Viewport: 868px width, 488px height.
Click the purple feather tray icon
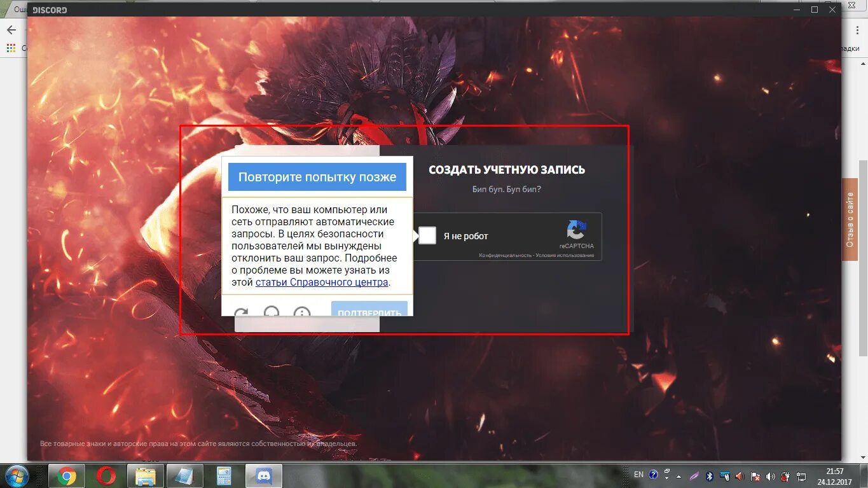point(694,476)
